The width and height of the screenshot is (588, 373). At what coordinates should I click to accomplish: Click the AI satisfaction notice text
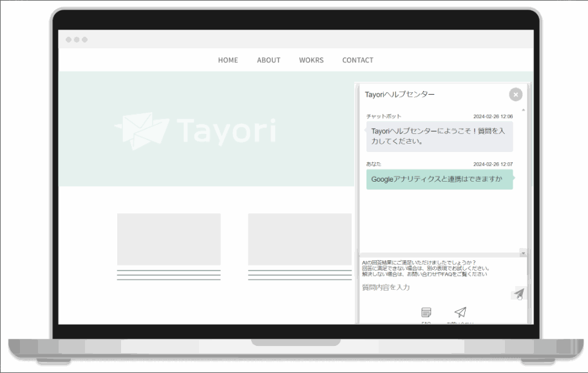tap(425, 268)
